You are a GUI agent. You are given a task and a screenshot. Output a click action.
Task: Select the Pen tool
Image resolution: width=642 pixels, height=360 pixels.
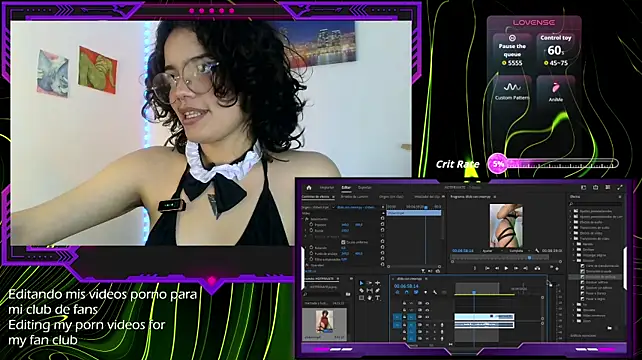tap(378, 290)
